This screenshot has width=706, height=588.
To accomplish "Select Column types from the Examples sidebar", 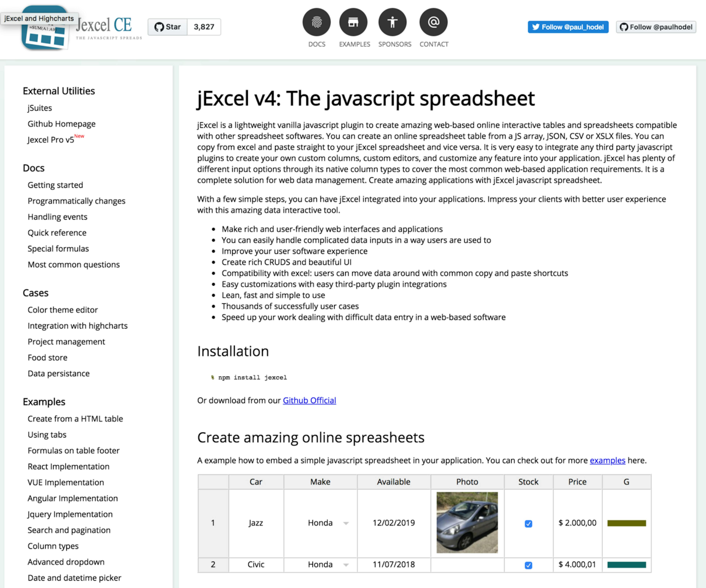I will pyautogui.click(x=53, y=546).
